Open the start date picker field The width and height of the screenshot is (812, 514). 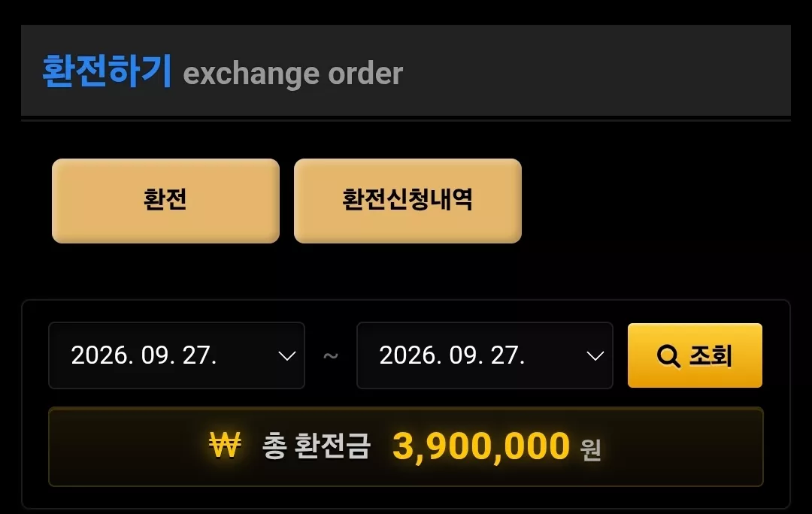[177, 355]
